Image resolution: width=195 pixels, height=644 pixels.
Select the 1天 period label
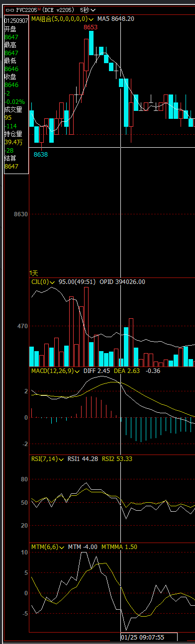pyautogui.click(x=34, y=273)
